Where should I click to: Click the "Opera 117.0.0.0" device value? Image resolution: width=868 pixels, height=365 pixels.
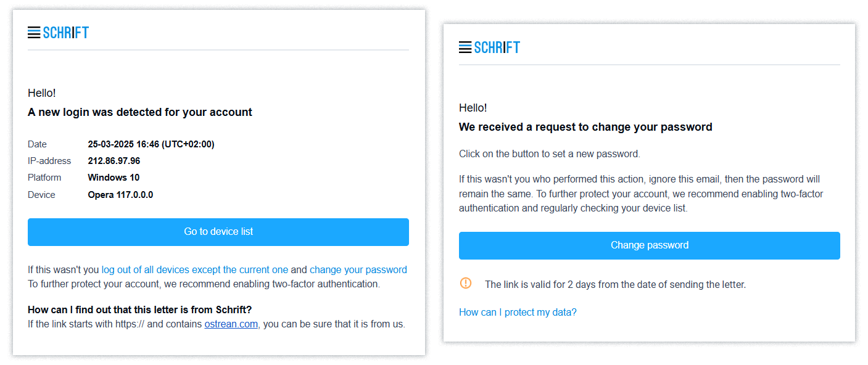pos(120,195)
